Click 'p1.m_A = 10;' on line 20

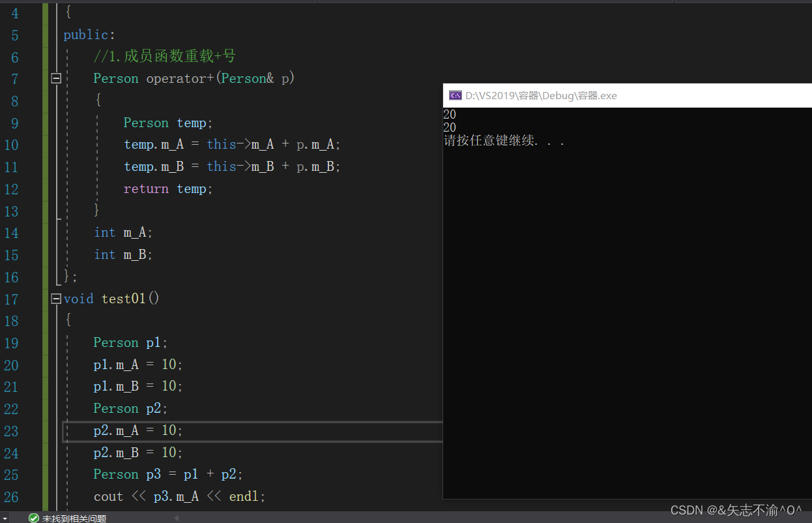tap(138, 365)
